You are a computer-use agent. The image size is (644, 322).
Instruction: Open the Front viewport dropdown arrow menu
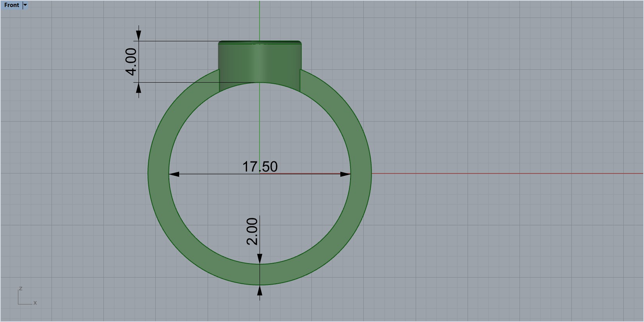pyautogui.click(x=25, y=5)
